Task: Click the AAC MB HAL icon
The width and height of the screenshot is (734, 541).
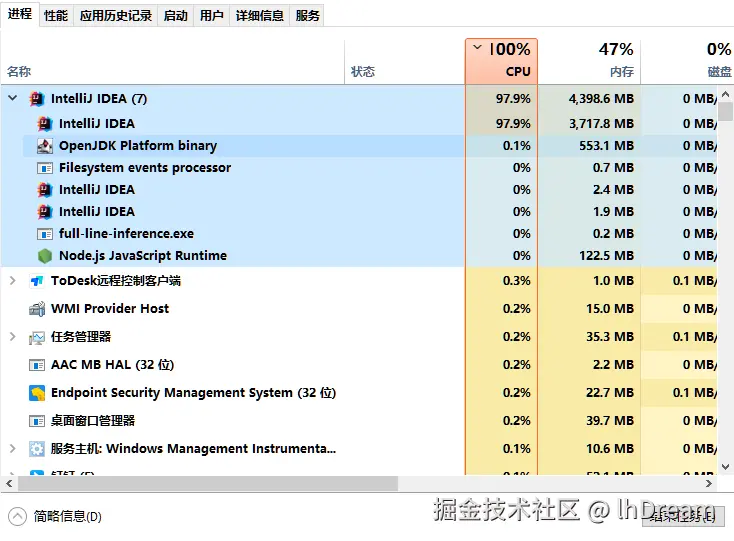Action: point(37,365)
